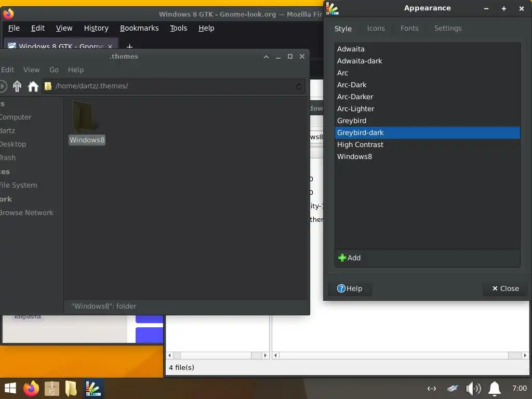532x399 pixels.
Task: Switch to the Settings tab
Action: tap(448, 29)
